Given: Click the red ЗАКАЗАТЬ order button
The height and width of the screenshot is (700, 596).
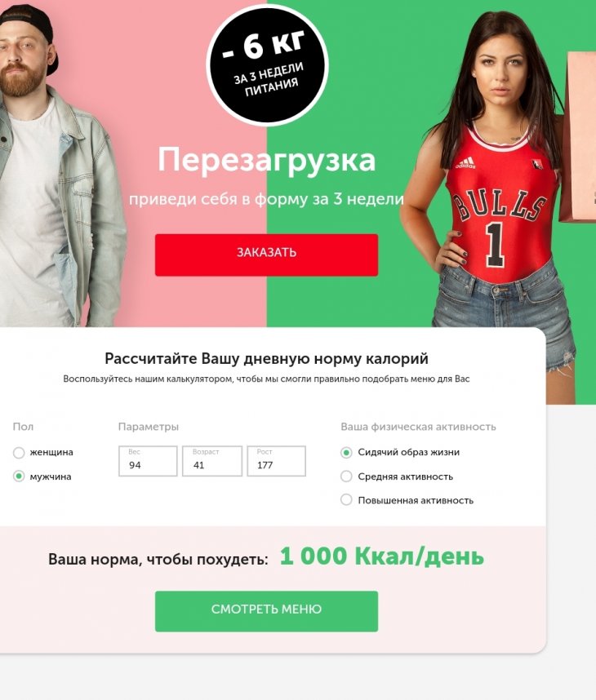Looking at the screenshot, I should (266, 255).
